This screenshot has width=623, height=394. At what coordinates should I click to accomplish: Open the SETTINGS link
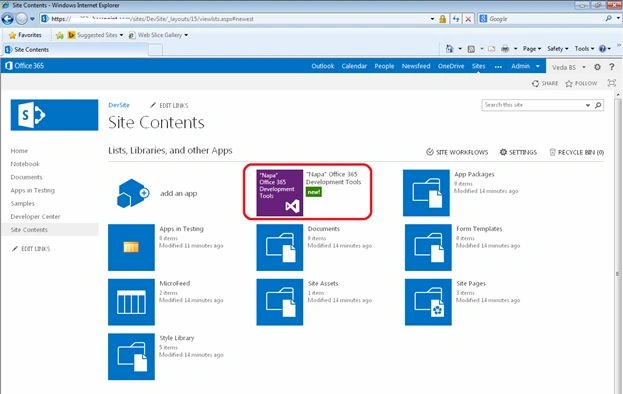(x=518, y=152)
